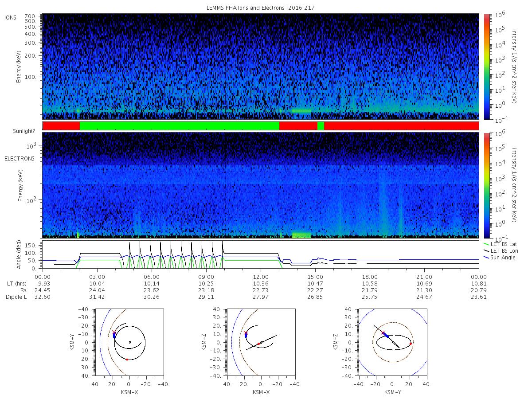Click the small green Sunlight segment near 15:00

pos(321,126)
